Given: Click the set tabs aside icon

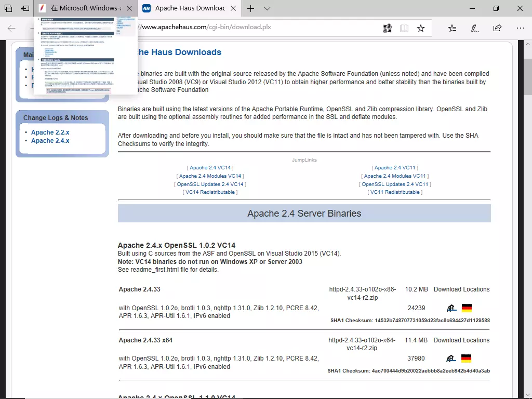Looking at the screenshot, I should pyautogui.click(x=25, y=8).
